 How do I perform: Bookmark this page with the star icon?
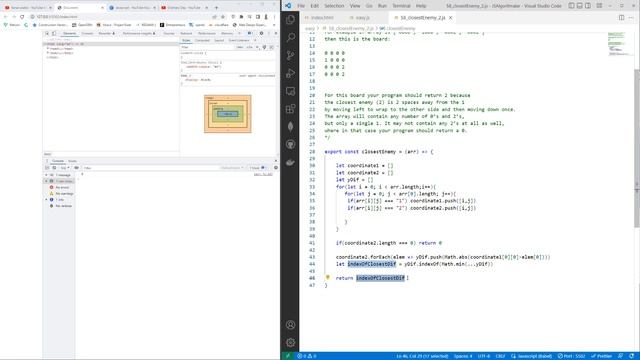coord(223,17)
